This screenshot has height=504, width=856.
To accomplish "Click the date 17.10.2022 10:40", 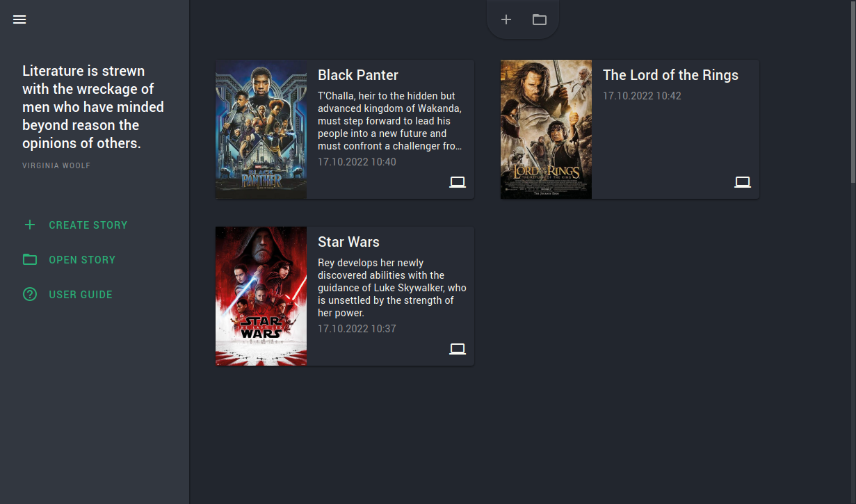I will click(x=357, y=162).
